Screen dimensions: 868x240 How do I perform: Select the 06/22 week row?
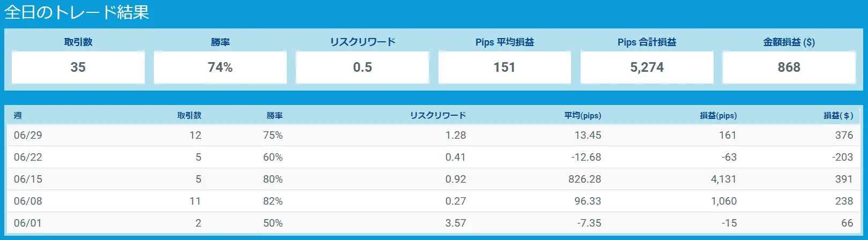click(433, 157)
